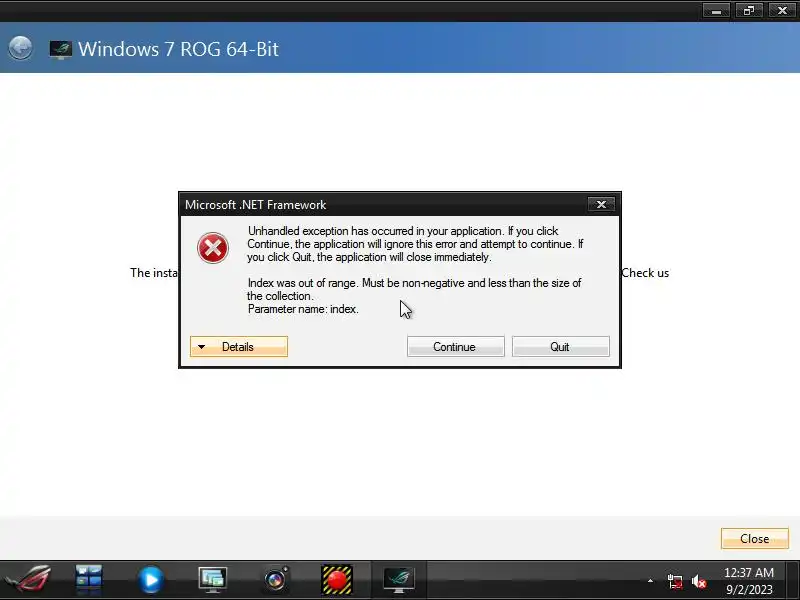Click the 'Check us' text behind the dialog
This screenshot has height=600, width=800.
645,273
